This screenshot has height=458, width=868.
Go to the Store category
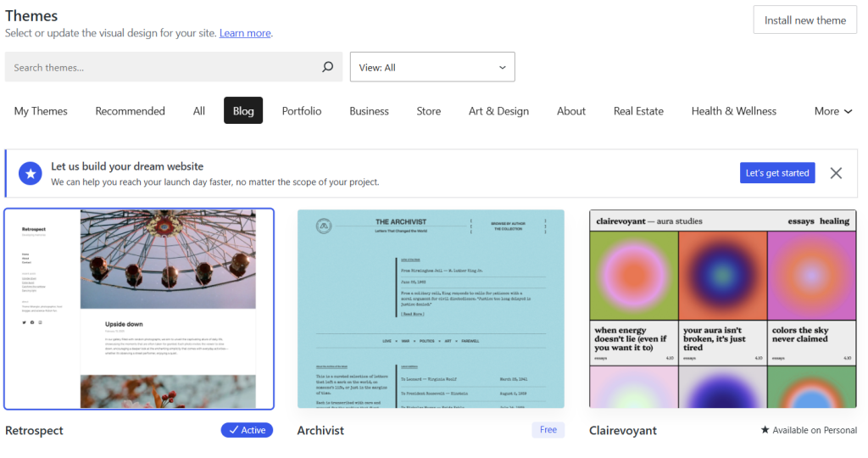click(429, 111)
